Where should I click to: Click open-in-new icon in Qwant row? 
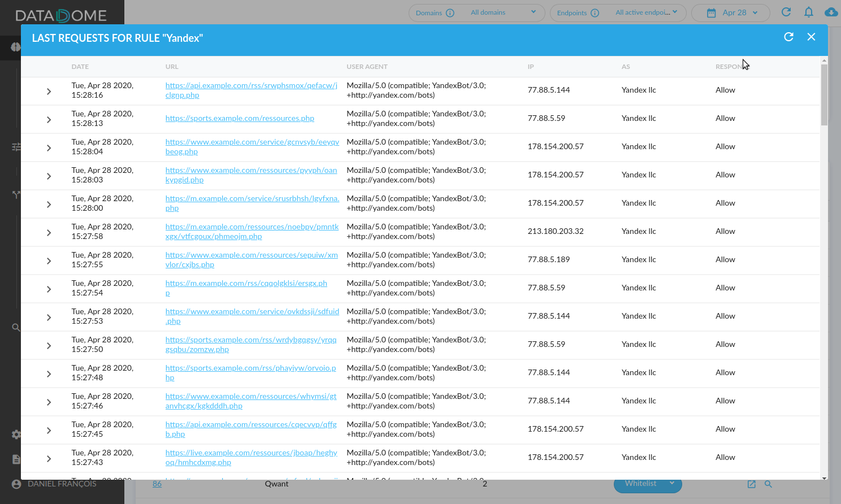(x=752, y=484)
